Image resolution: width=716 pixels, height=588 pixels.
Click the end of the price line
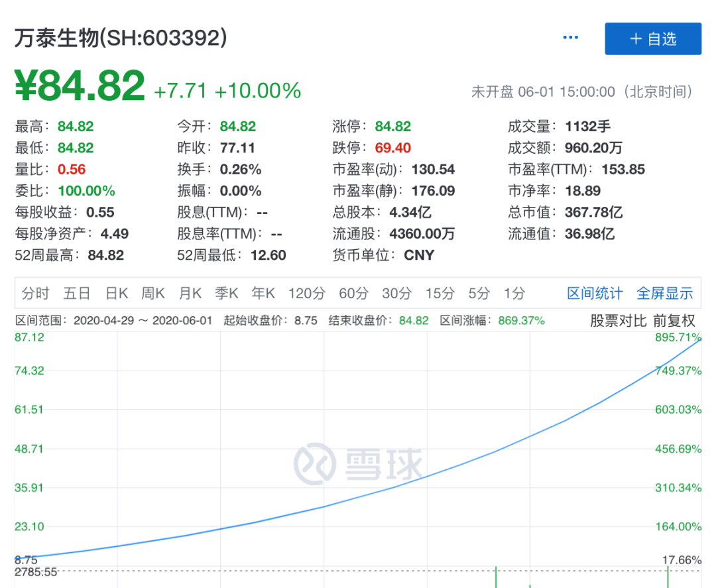click(700, 339)
